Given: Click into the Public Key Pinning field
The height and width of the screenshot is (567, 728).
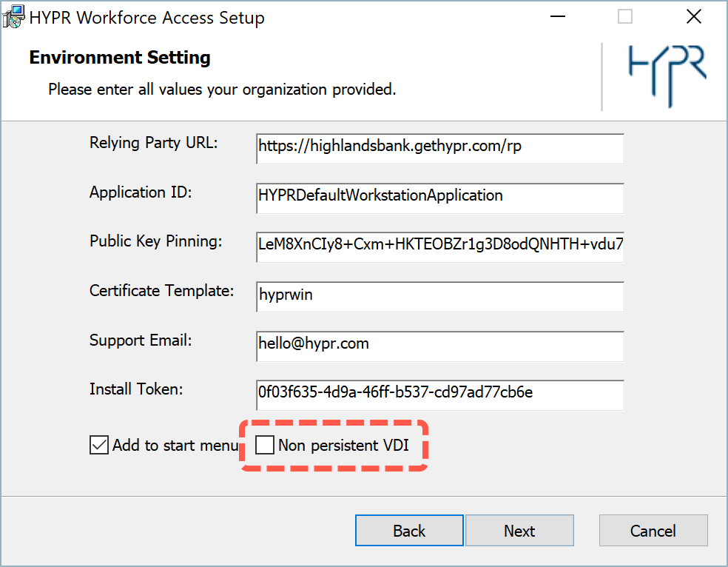Looking at the screenshot, I should coord(439,247).
